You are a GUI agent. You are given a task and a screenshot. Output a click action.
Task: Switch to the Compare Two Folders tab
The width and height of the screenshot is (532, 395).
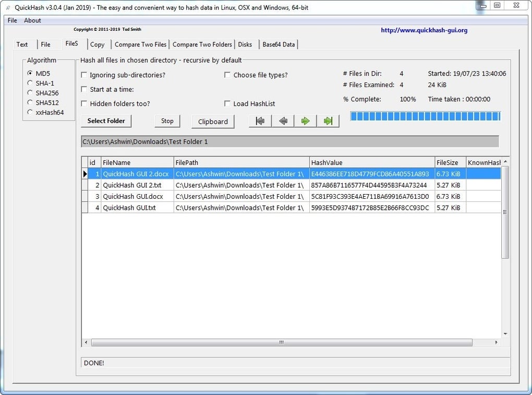point(202,44)
